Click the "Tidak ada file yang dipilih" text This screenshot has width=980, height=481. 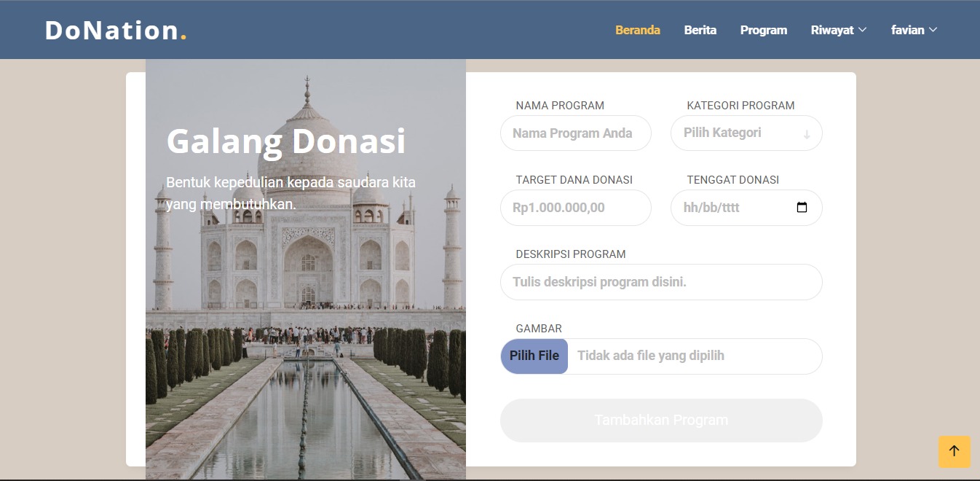651,356
